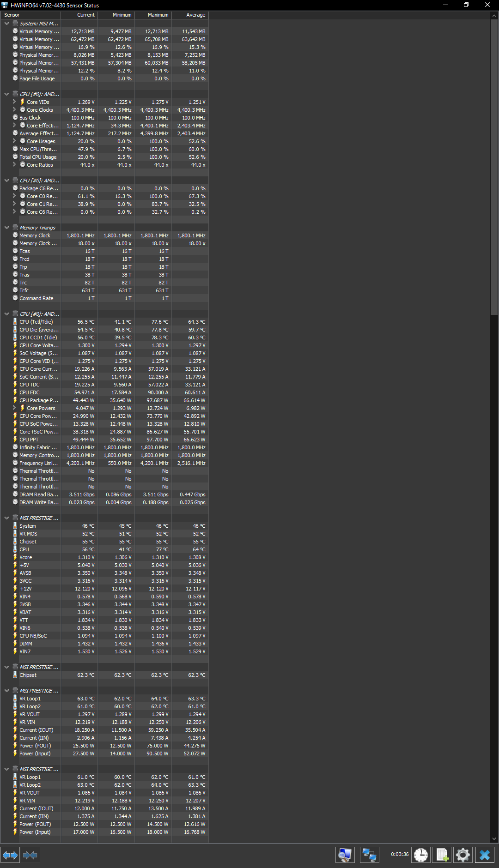Screen dimensions: 499x868
Task: Click the Maximum column header
Action: click(153, 15)
